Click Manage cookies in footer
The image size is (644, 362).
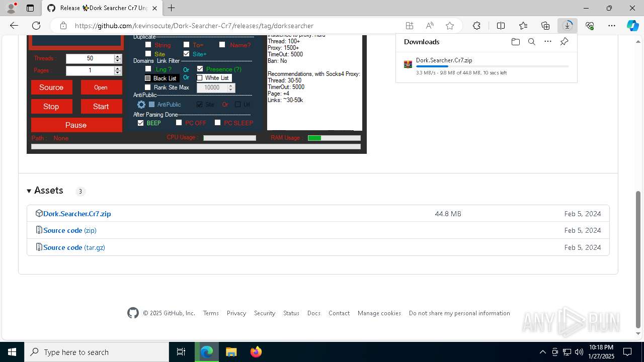point(379,313)
